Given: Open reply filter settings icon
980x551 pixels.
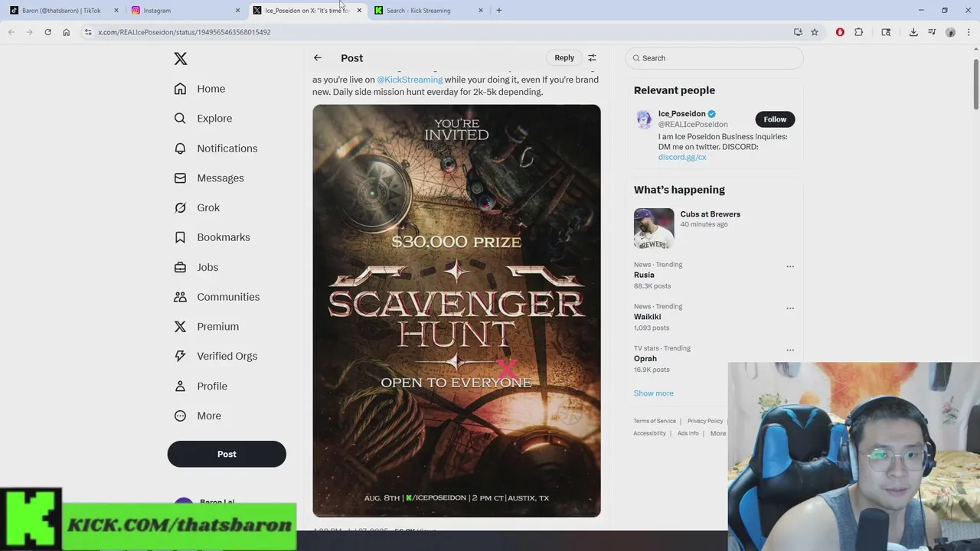Looking at the screenshot, I should click(592, 58).
